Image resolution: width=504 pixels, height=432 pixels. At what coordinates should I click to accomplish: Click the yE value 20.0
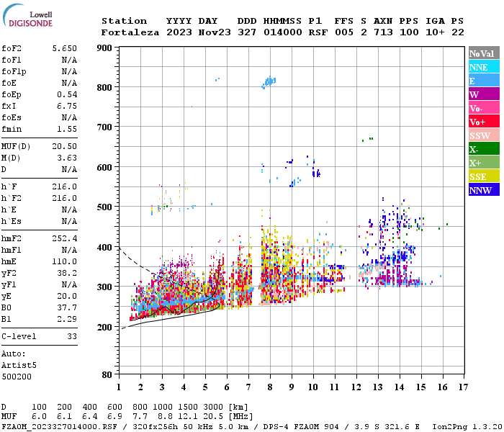(x=67, y=296)
